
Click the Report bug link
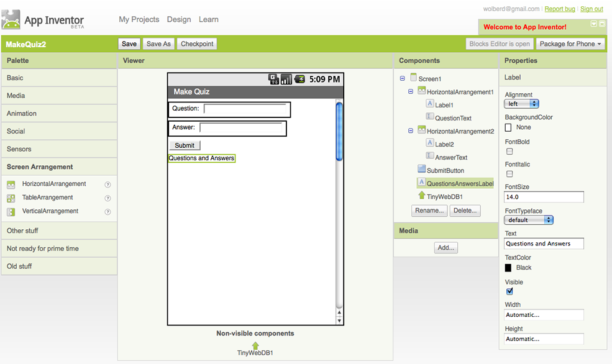click(560, 9)
